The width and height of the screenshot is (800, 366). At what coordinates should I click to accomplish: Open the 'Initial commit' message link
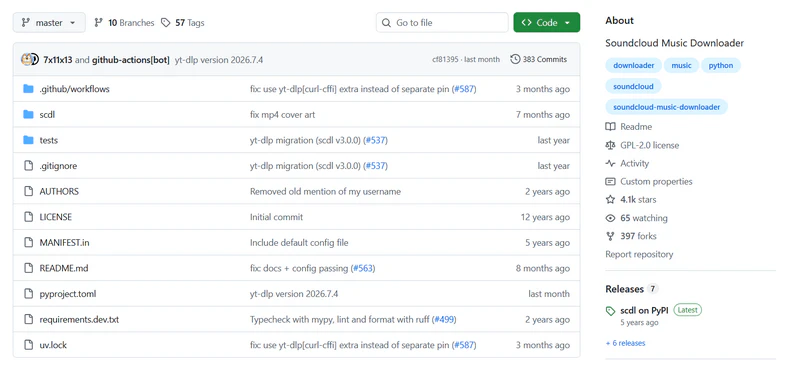pos(277,217)
